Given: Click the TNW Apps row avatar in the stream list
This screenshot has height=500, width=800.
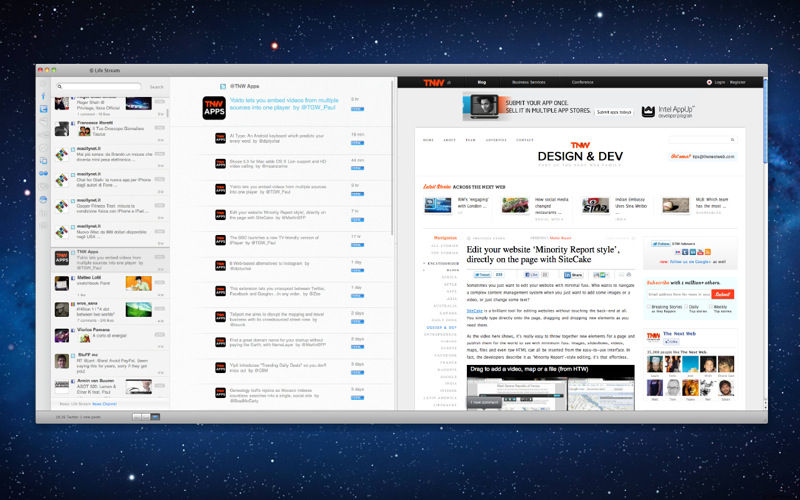Looking at the screenshot, I should (62, 258).
